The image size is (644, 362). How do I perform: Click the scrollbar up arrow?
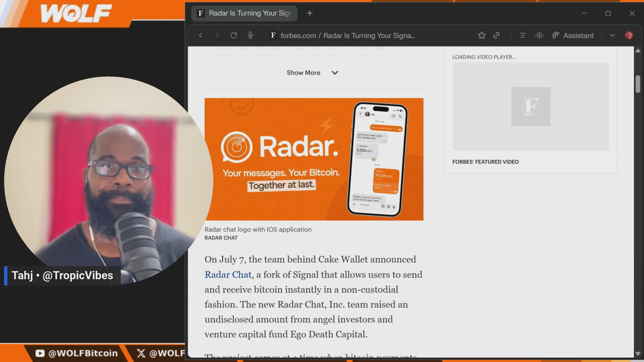(x=638, y=51)
